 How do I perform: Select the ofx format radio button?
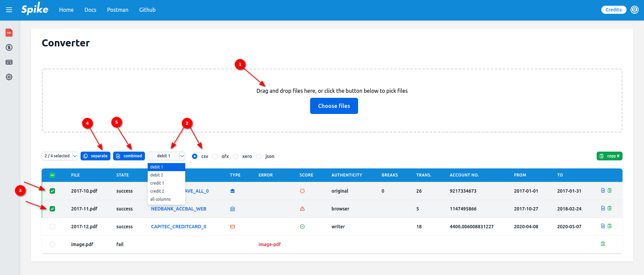[215, 156]
